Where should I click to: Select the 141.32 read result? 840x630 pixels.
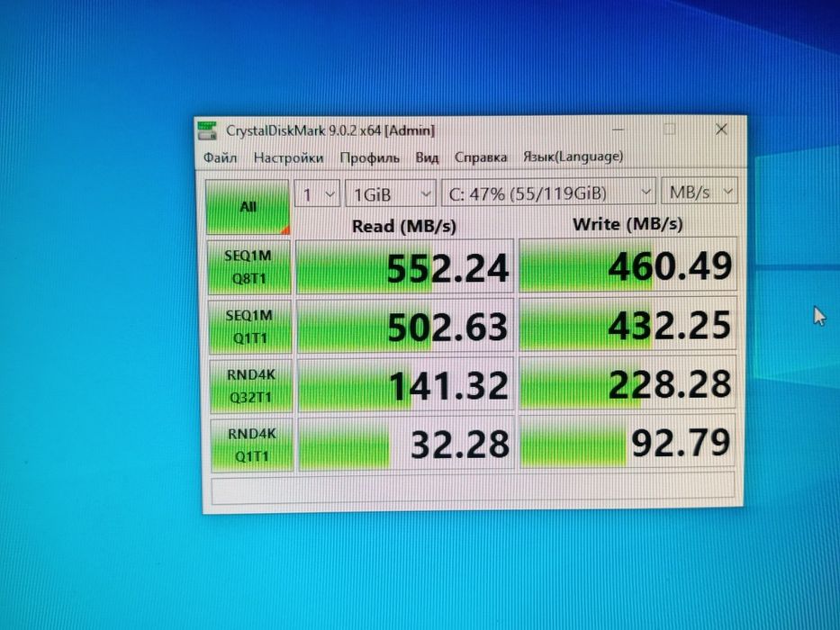(x=405, y=384)
